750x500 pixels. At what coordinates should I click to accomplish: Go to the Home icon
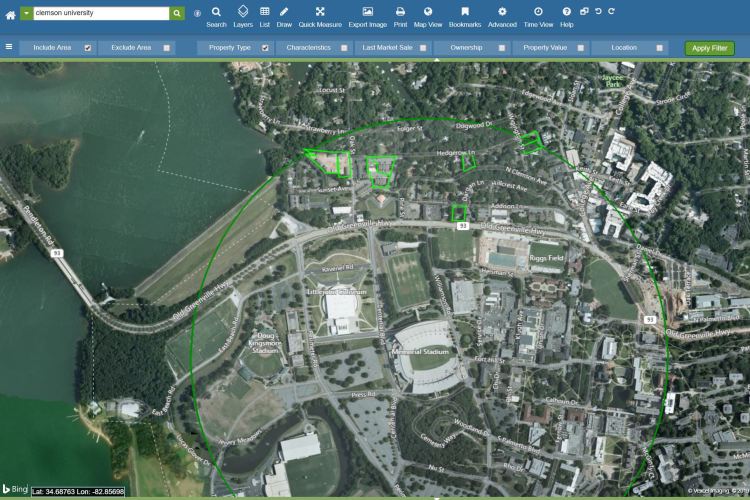(11, 15)
